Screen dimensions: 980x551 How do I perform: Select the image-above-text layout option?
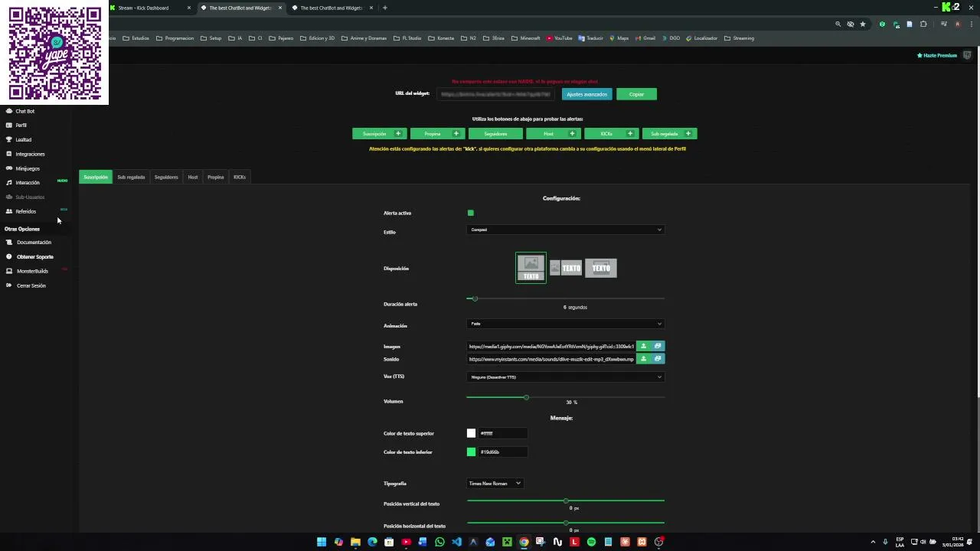click(x=531, y=268)
